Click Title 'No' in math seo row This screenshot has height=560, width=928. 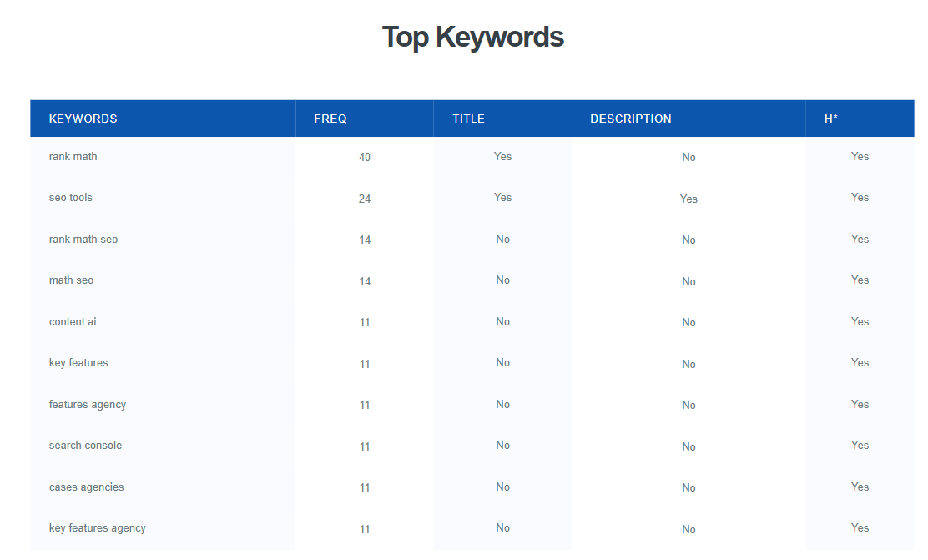click(x=502, y=280)
